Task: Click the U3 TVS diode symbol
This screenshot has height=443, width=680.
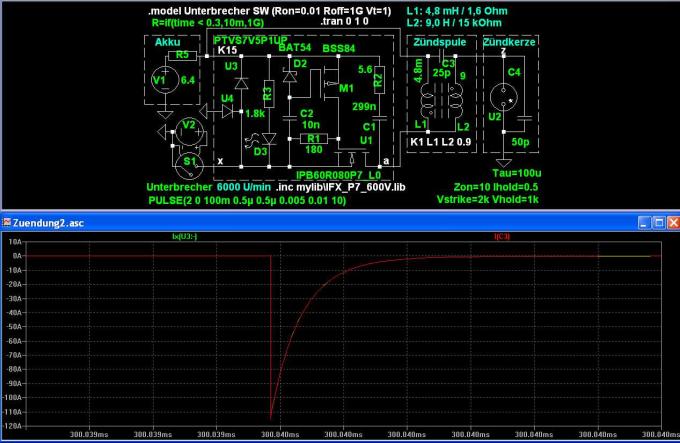Action: coord(232,81)
